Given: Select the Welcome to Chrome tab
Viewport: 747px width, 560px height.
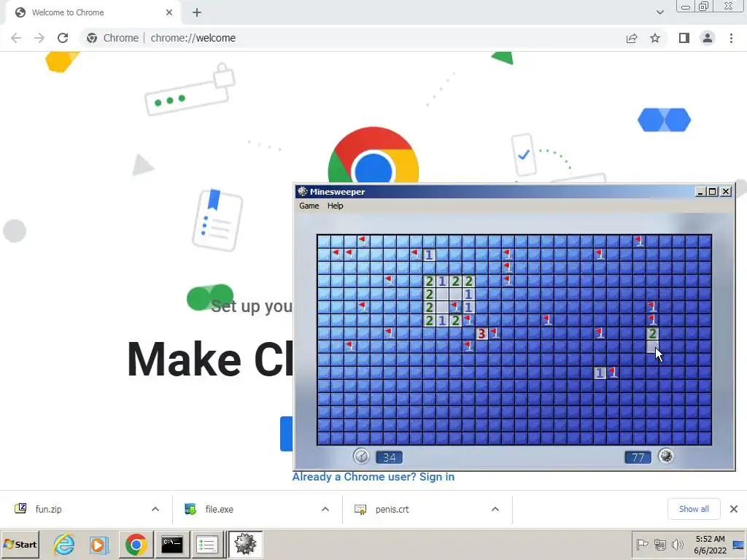Looking at the screenshot, I should [93, 12].
